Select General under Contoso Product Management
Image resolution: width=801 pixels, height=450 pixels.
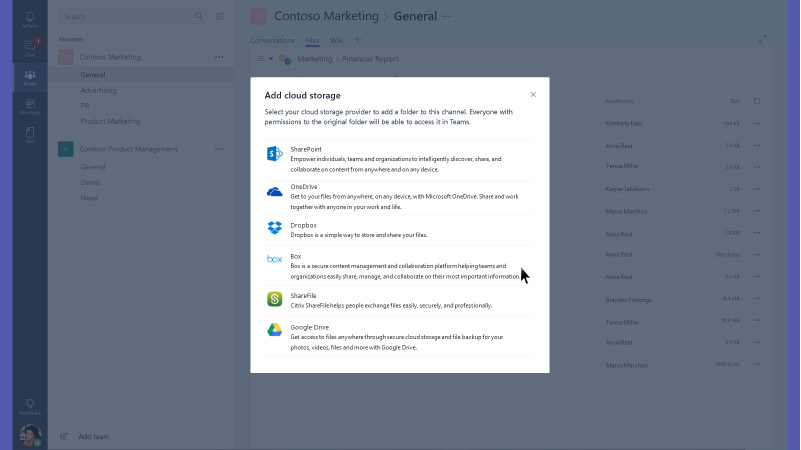click(x=92, y=167)
